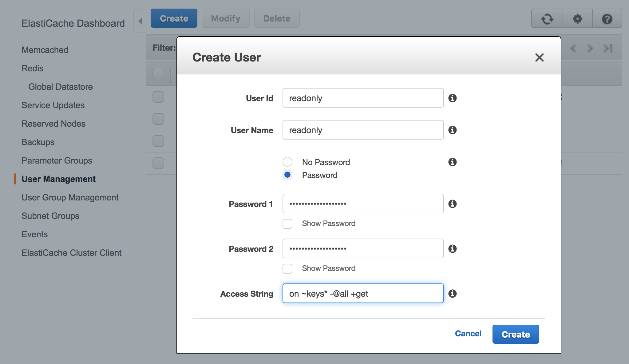Click the left collapse panel arrow
629x364 pixels.
click(140, 19)
